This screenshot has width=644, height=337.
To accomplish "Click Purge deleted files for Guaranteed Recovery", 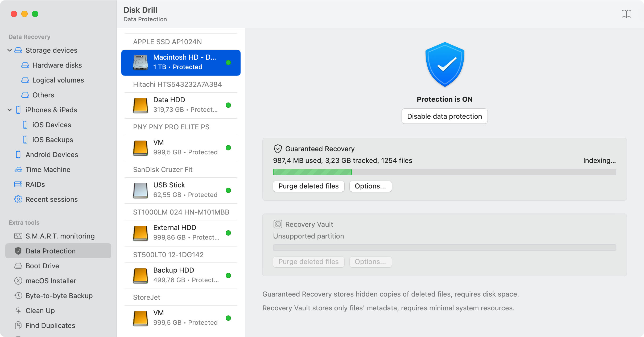I will pos(309,186).
